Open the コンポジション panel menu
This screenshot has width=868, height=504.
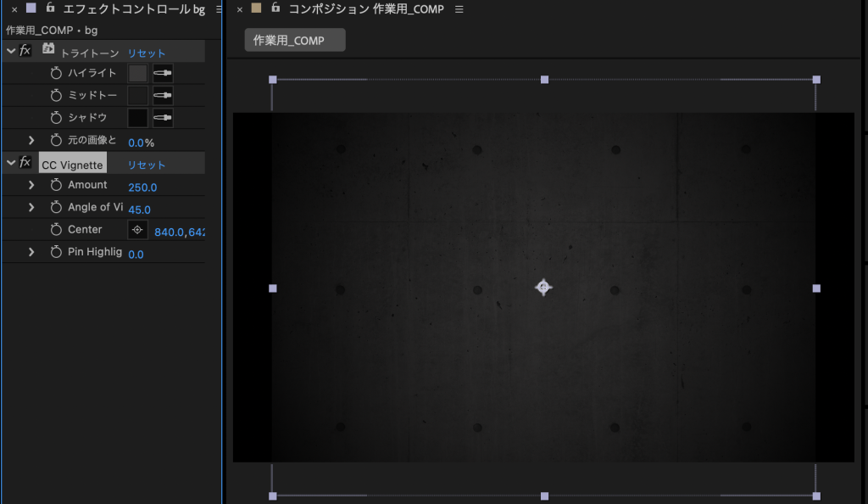click(x=459, y=9)
